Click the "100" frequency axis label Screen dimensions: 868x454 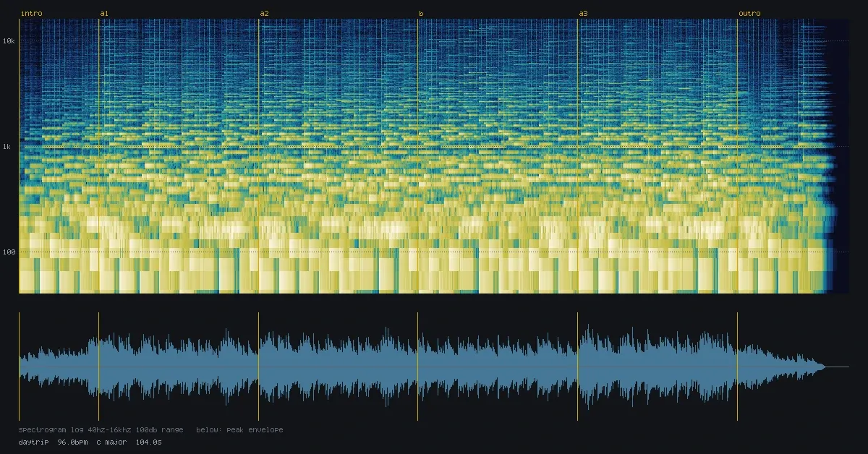pos(9,252)
